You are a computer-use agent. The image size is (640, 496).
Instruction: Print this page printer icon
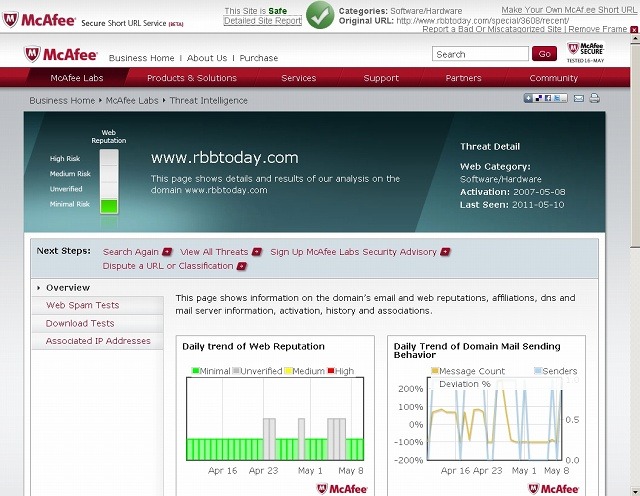[x=594, y=98]
